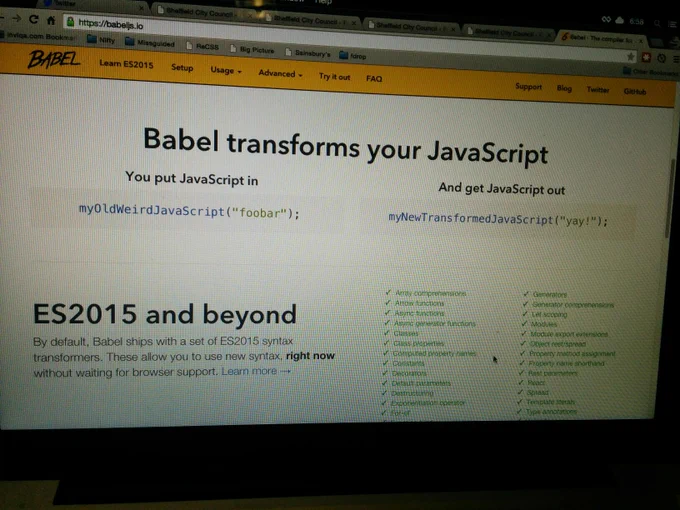Viewport: 680px width, 510px height.
Task: Click the Babel logo in the navbar
Action: [53, 59]
